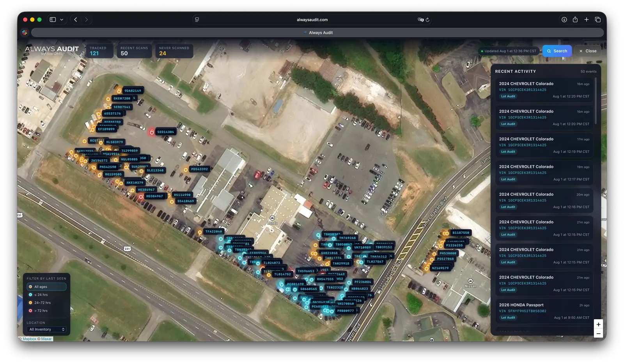624x364 pixels.
Task: Click the SLE13340 map marker
Action: click(142, 171)
